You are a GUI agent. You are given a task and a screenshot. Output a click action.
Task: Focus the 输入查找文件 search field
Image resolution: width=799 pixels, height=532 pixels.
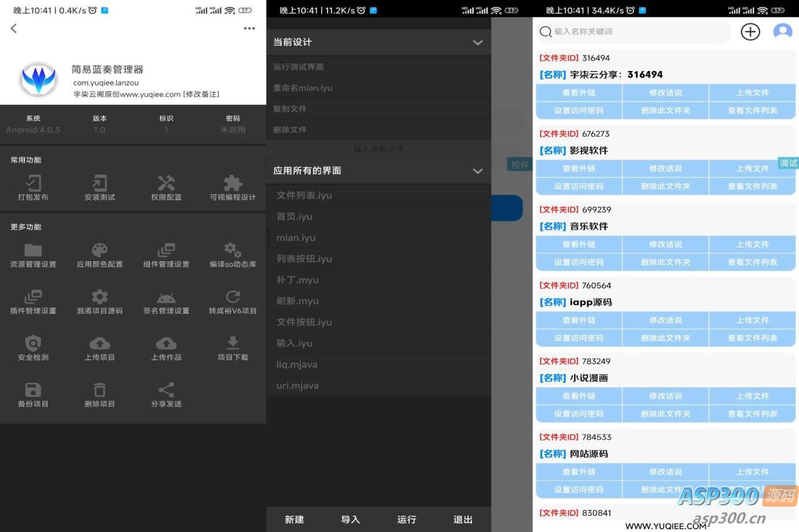(x=379, y=149)
